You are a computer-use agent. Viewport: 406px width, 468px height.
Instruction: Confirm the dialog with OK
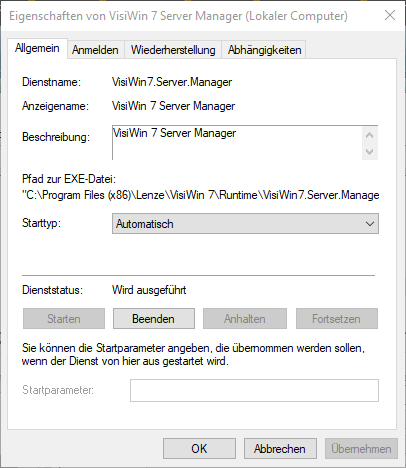tap(199, 449)
